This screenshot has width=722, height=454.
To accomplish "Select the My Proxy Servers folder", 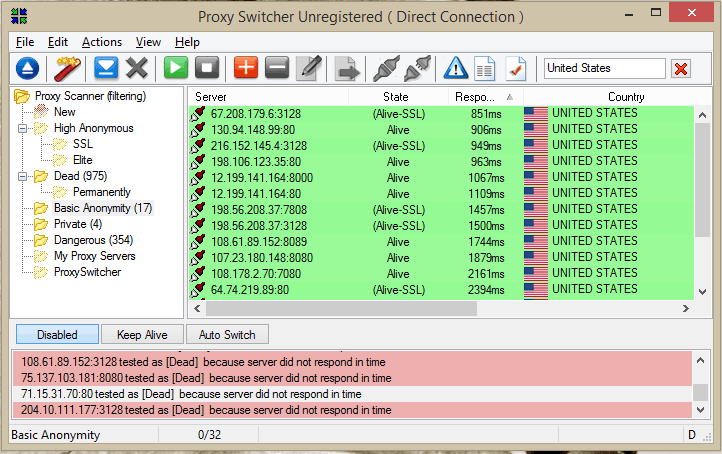I will (94, 256).
